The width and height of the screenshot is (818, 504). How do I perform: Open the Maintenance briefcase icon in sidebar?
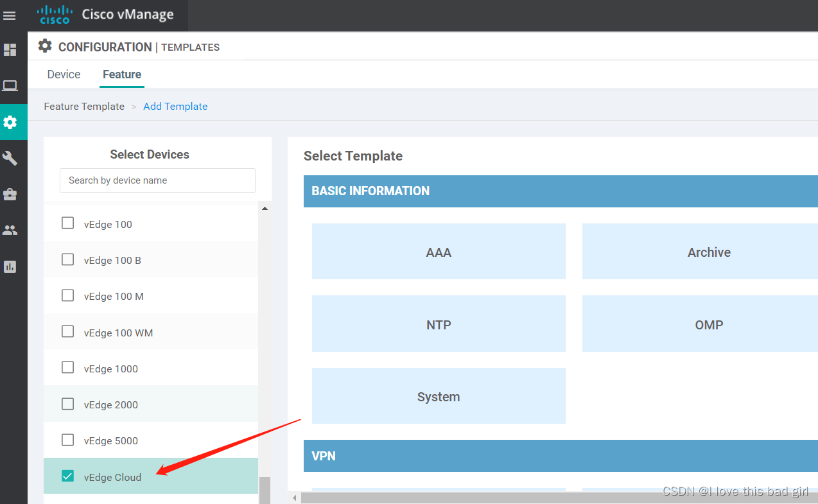(x=10, y=194)
